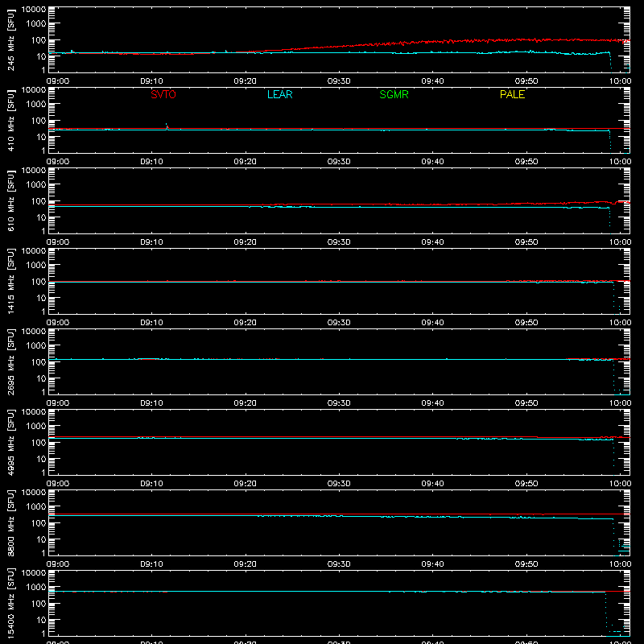Click 10:00 time label under 8800 MHz plot
The height and width of the screenshot is (644, 644).
[x=620, y=564]
